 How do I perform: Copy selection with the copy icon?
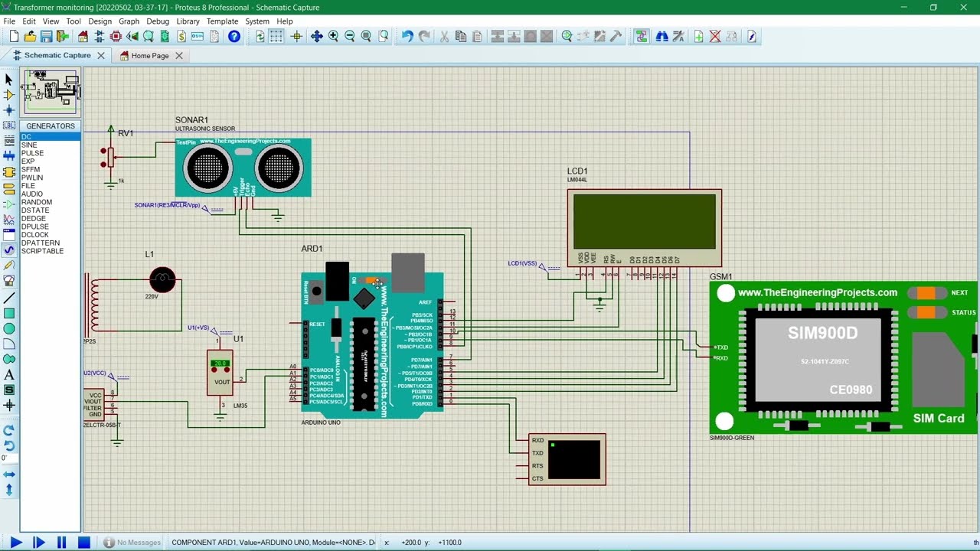coord(461,36)
